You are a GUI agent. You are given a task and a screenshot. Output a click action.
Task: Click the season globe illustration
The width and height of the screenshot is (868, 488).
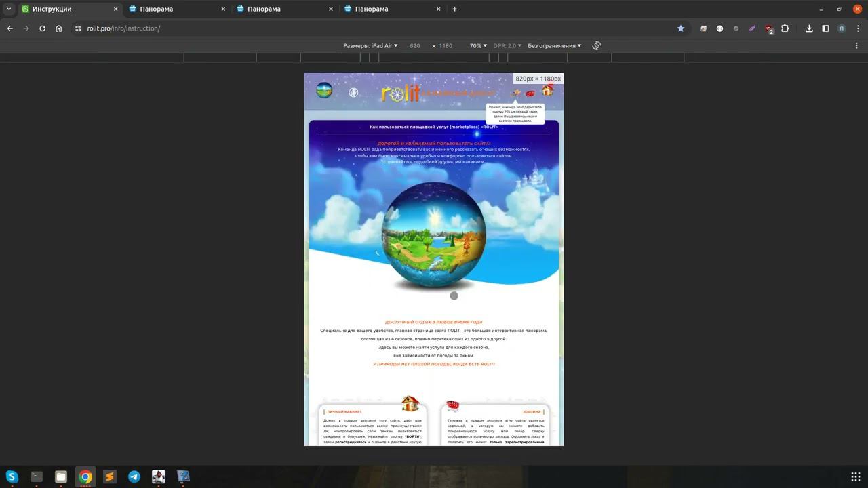click(434, 235)
